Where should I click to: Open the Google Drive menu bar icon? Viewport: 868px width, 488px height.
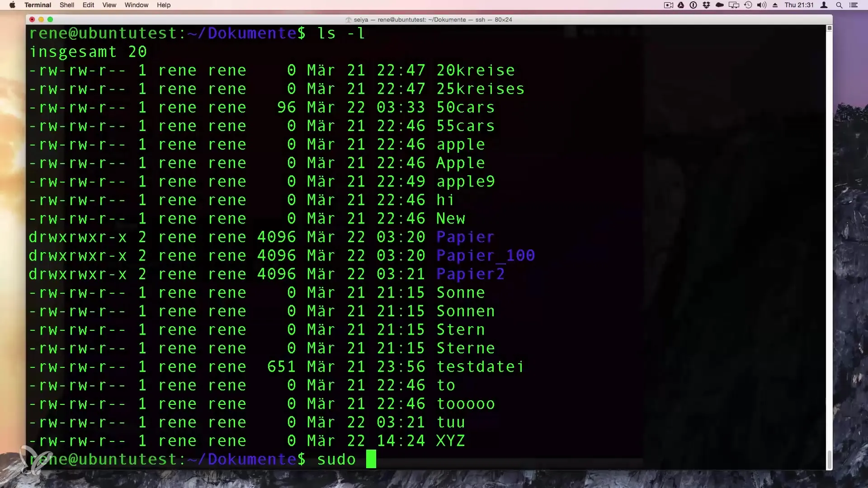tap(681, 5)
